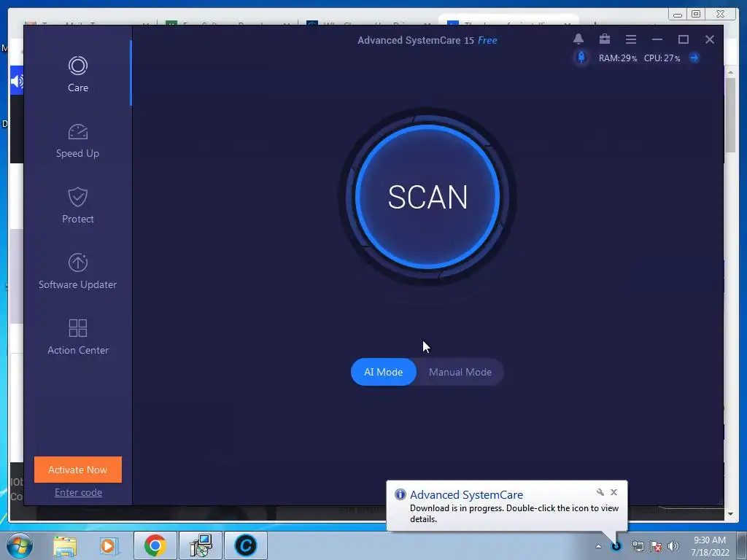Screen dimensions: 747x560
Task: Launch Windows Media Player from taskbar
Action: coord(108,545)
